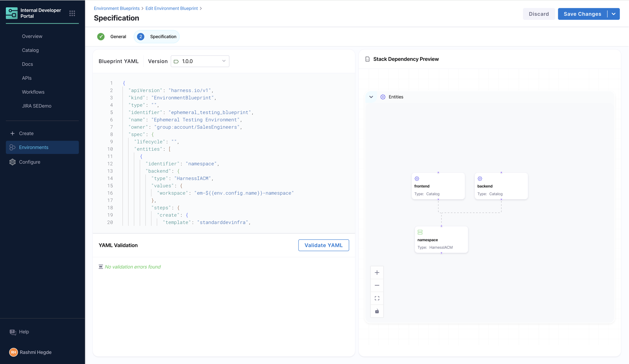Click the Validate YAML button

pos(323,245)
